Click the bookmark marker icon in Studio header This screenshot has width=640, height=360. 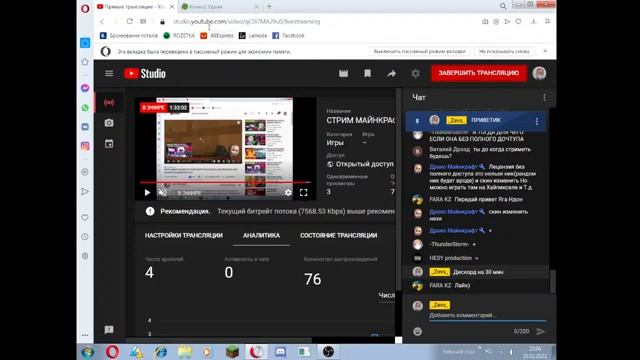[367, 73]
